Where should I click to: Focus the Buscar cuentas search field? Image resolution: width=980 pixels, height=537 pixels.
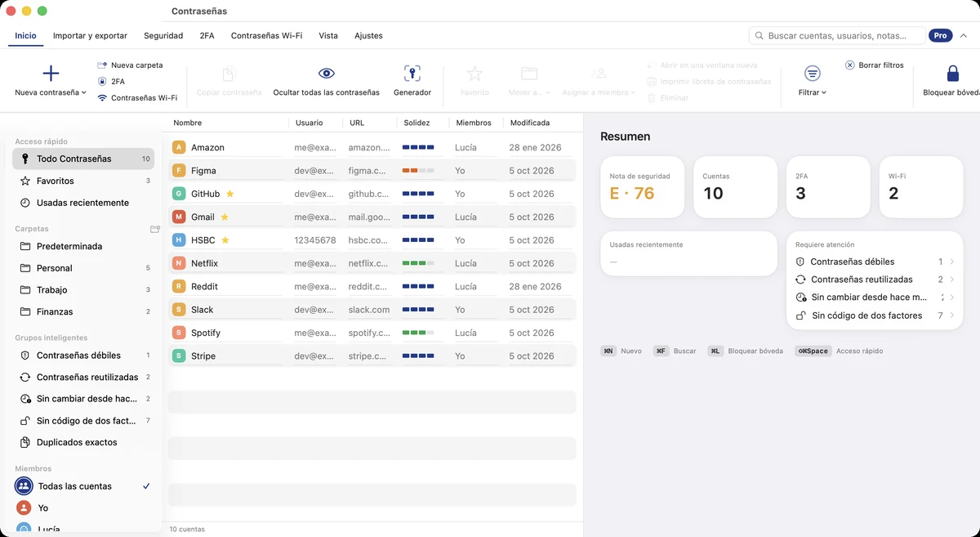coord(837,36)
